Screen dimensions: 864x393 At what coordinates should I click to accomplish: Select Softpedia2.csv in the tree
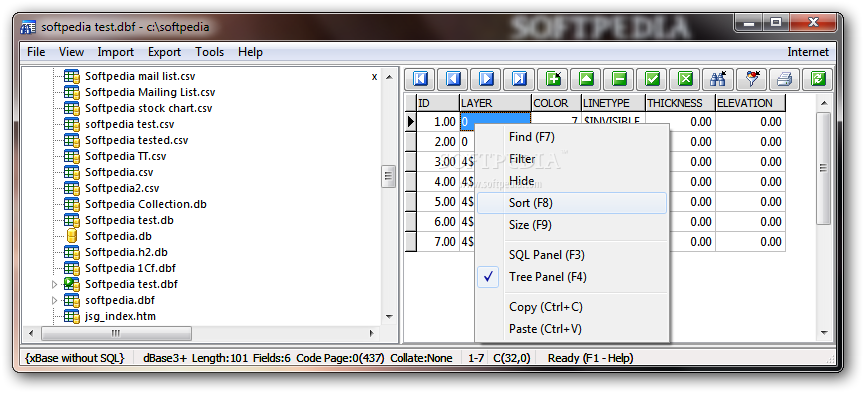[x=122, y=188]
